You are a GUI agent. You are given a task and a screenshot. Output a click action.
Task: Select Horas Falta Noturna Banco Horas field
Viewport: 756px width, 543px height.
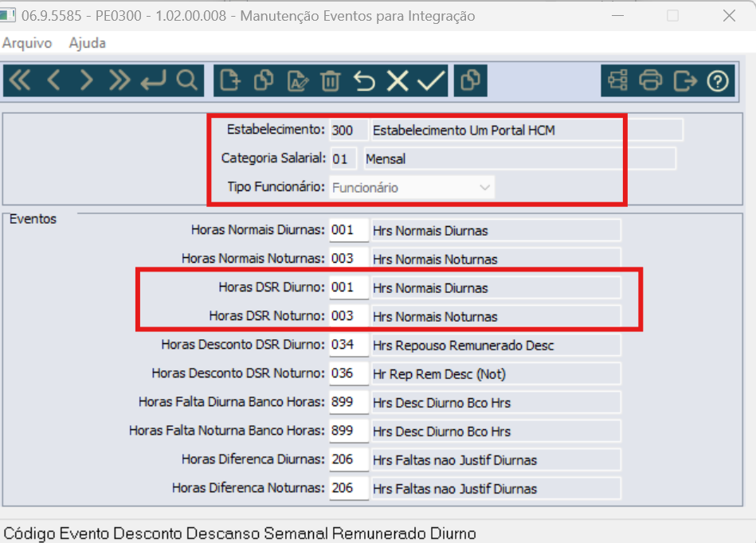(x=349, y=430)
